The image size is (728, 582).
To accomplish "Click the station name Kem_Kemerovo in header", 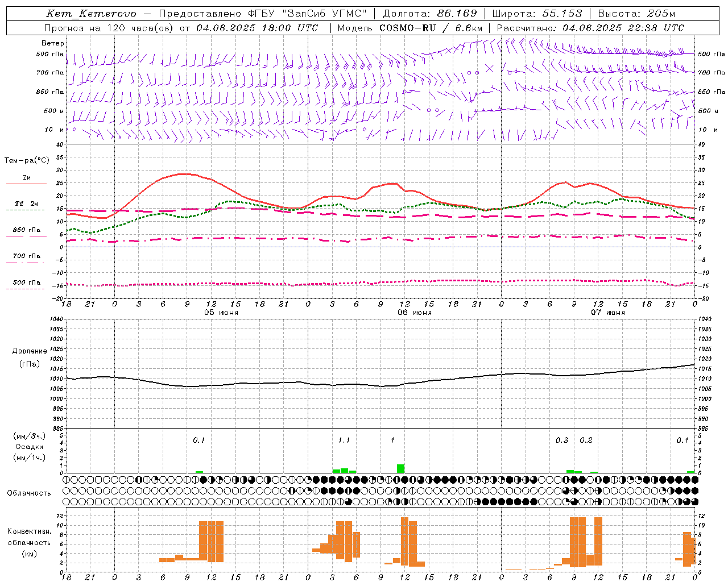I will tap(91, 14).
